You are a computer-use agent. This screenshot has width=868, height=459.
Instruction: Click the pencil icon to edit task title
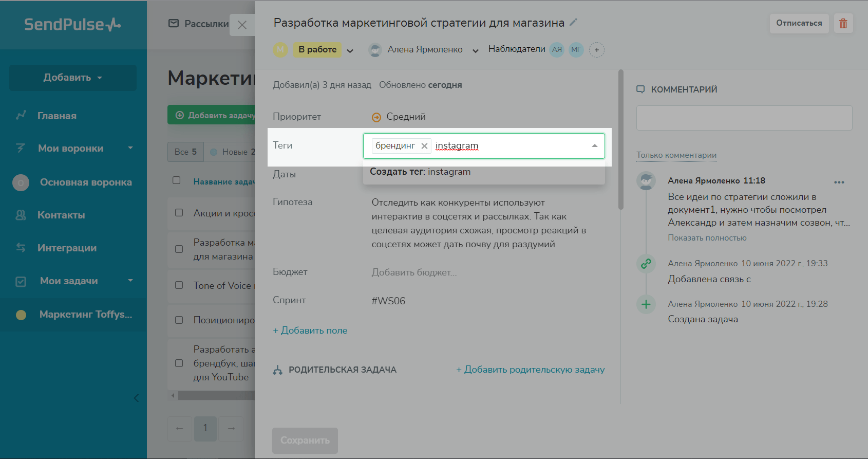(574, 22)
